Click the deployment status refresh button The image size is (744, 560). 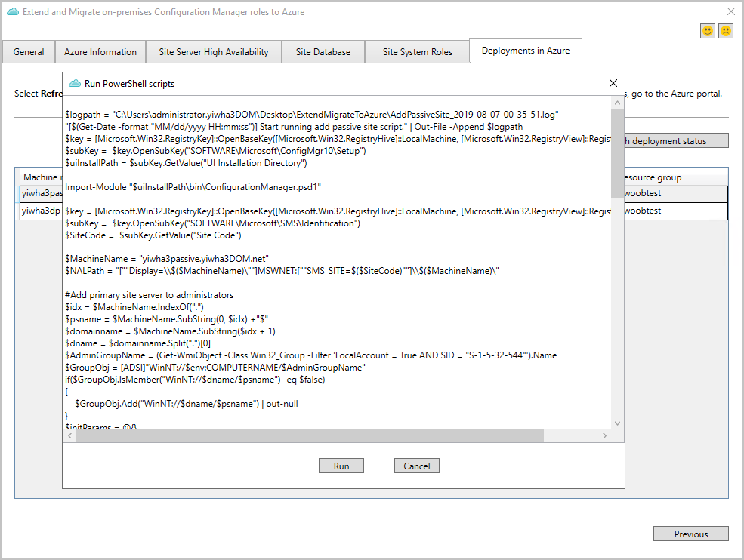(676, 140)
